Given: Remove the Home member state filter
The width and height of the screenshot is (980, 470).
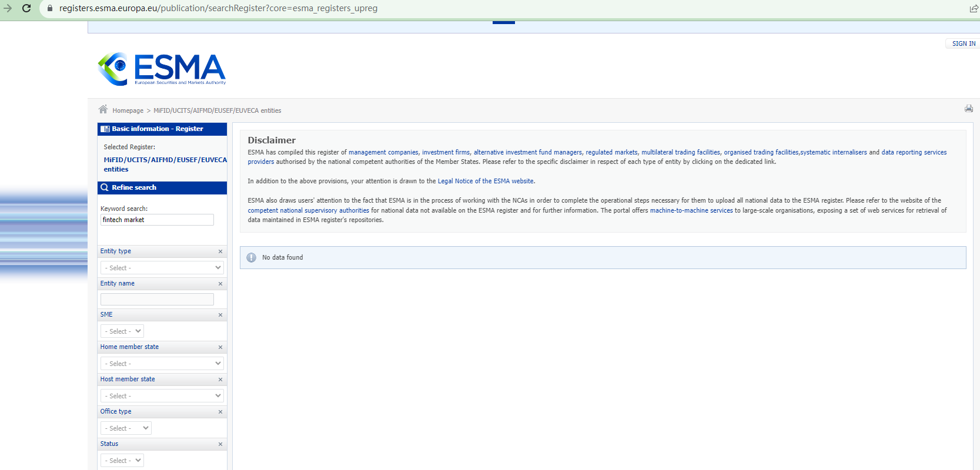Looking at the screenshot, I should [x=220, y=347].
